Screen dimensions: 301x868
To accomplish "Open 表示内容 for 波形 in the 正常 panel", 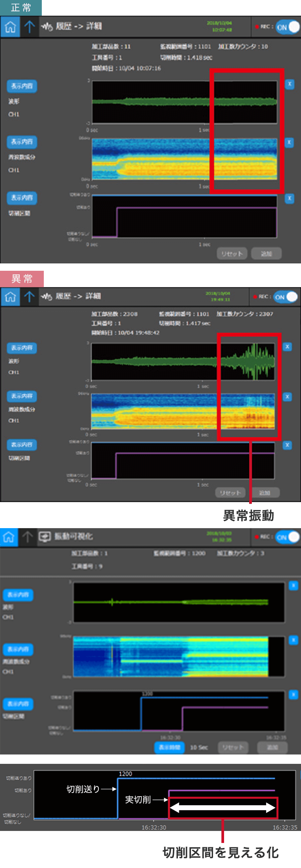I will pyautogui.click(x=22, y=86).
